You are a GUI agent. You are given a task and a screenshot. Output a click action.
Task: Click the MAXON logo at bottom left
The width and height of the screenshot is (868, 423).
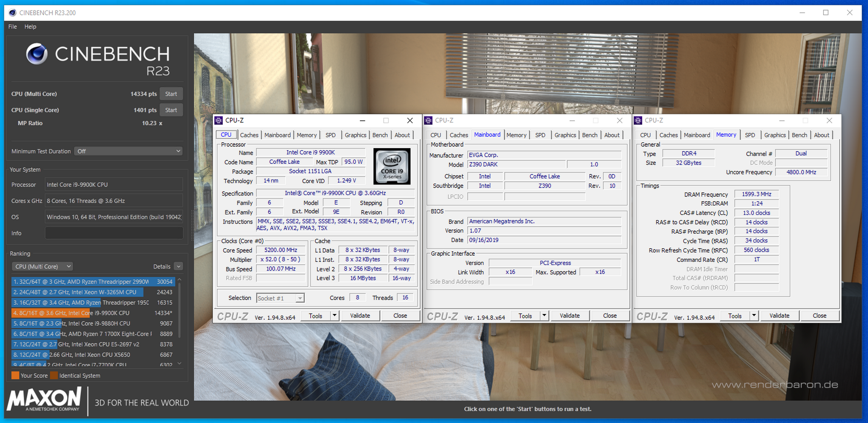click(44, 399)
